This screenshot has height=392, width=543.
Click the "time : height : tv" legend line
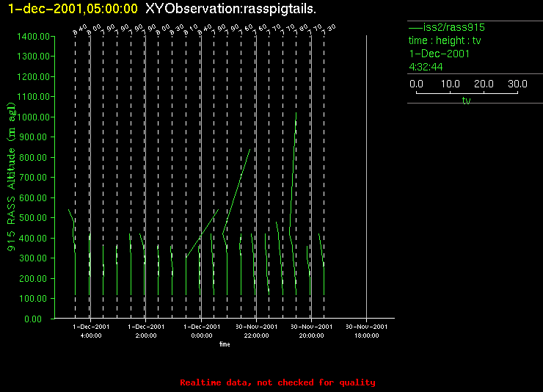point(445,40)
